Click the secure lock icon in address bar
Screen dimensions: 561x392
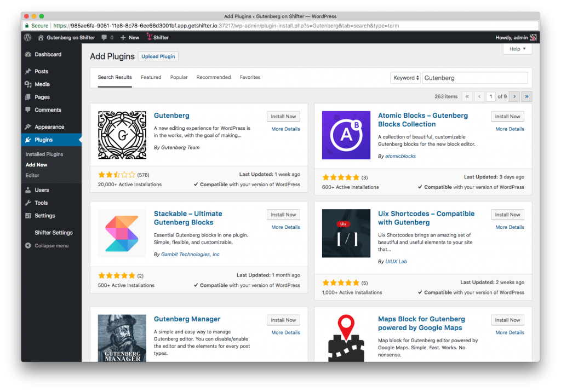pyautogui.click(x=27, y=26)
